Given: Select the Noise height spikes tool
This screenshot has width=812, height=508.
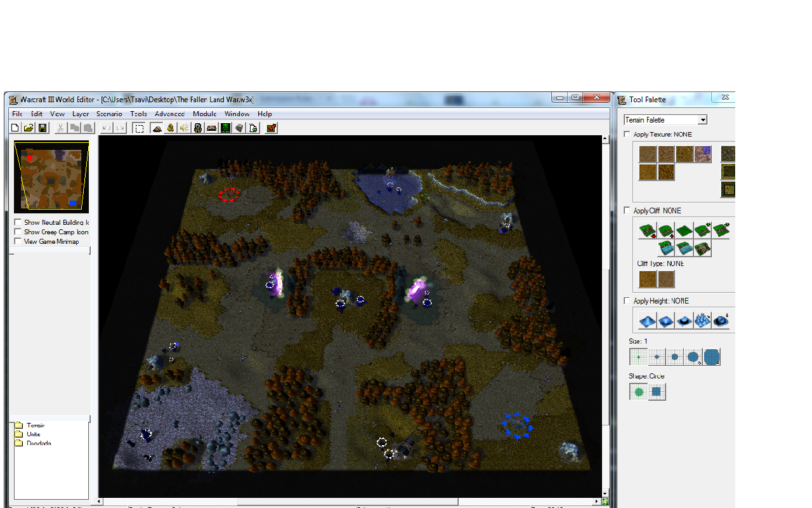Looking at the screenshot, I should coord(702,320).
